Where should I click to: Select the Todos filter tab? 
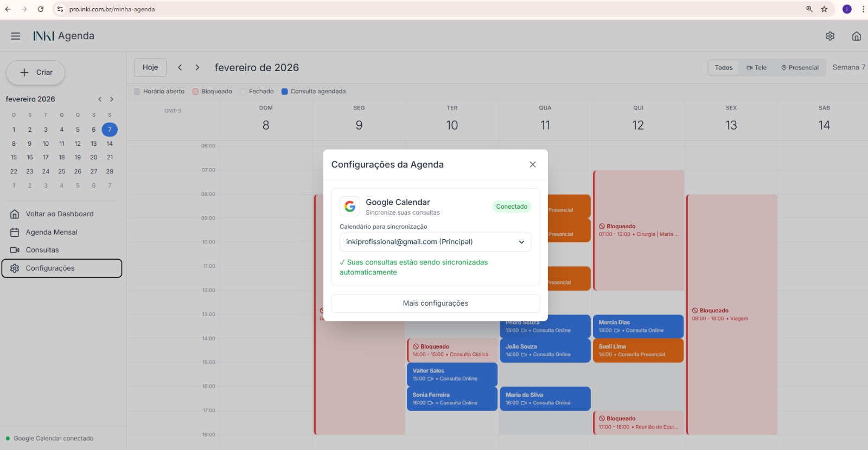click(x=724, y=68)
